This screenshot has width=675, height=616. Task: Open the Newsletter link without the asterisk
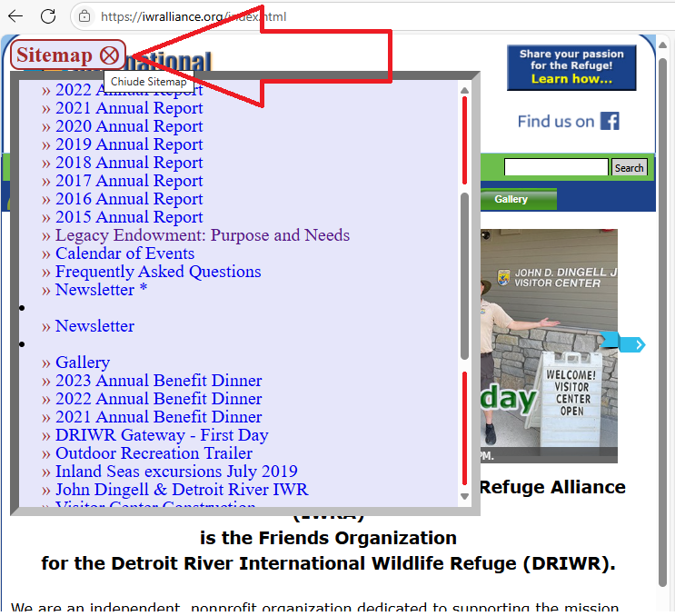(x=94, y=326)
